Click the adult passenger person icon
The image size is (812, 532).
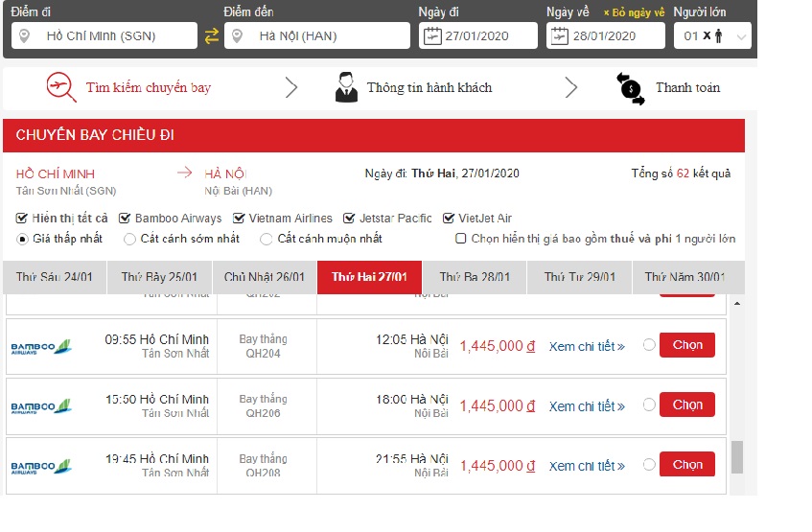(718, 35)
